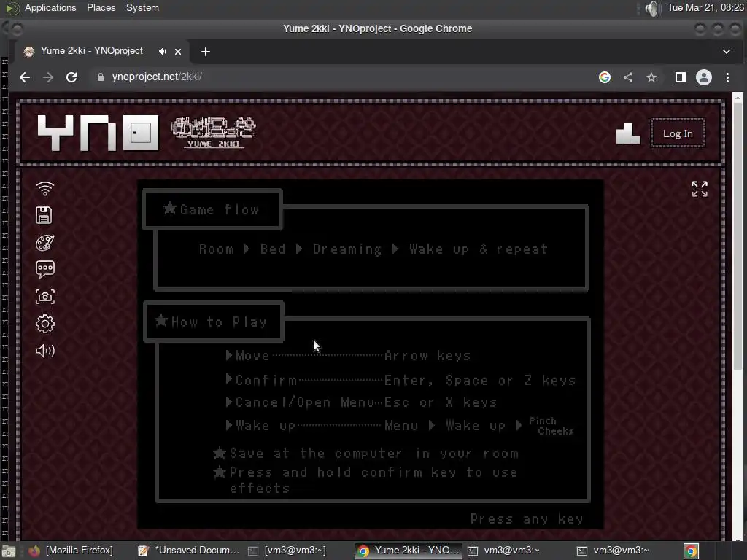Click 'Esc or X keys' text
The width and height of the screenshot is (747, 560).
[x=441, y=402]
